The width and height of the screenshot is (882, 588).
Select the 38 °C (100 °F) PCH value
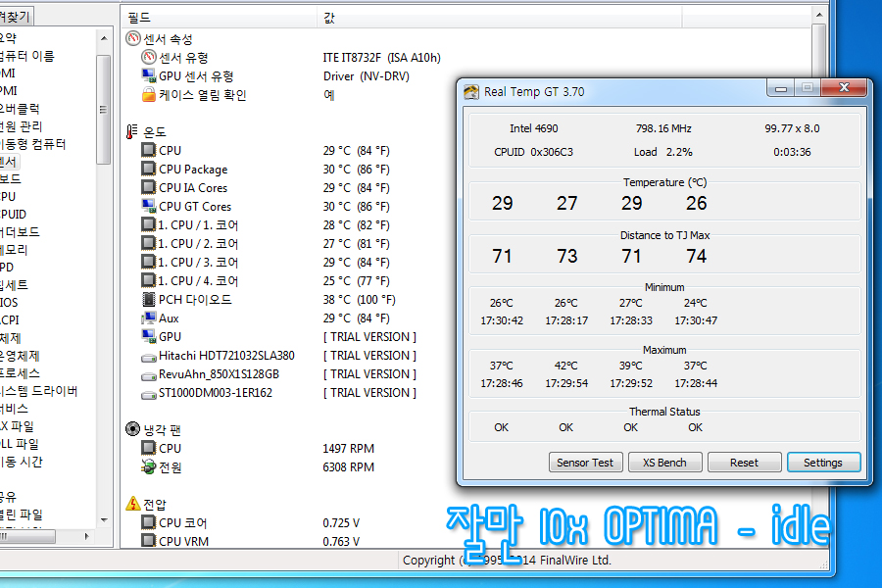coord(359,299)
